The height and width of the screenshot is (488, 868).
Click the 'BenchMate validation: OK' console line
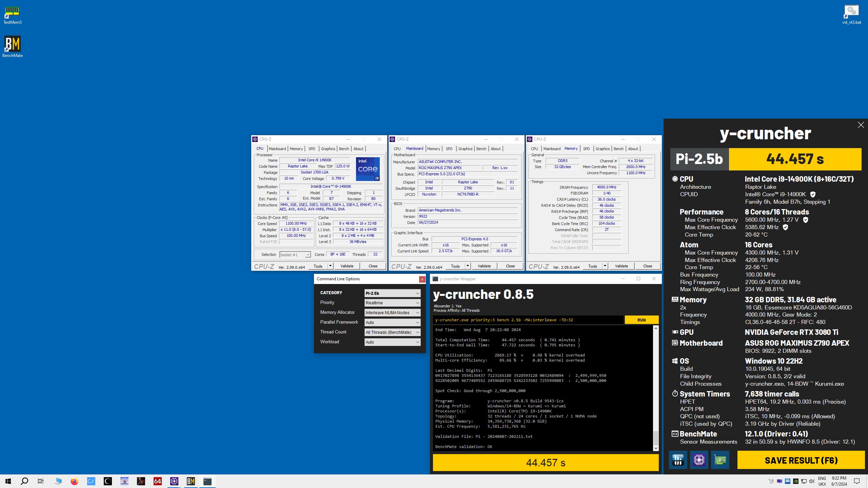[464, 447]
